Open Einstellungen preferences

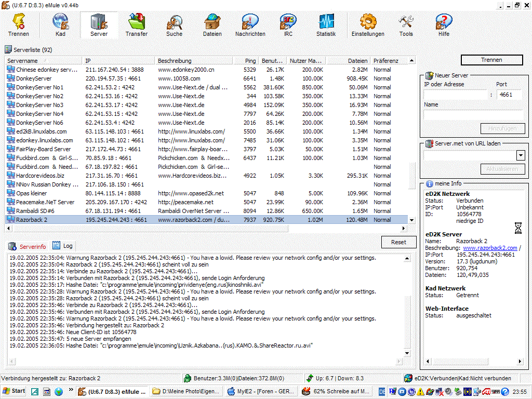tap(368, 25)
